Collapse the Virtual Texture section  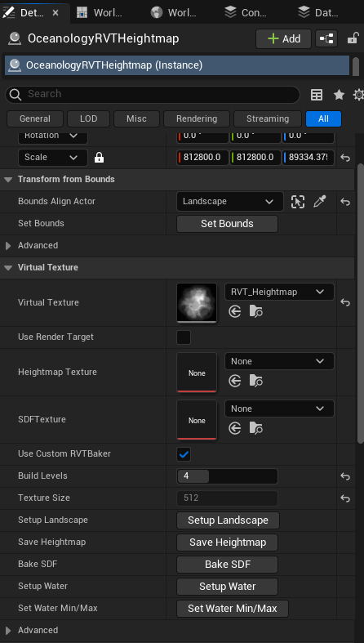[8, 267]
